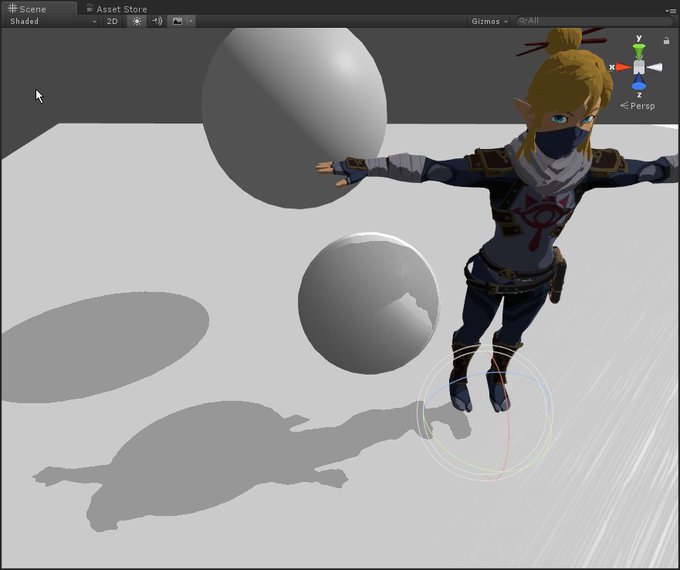Viewport: 680px width, 570px height.
Task: Toggle 2D view mode
Action: [x=112, y=21]
